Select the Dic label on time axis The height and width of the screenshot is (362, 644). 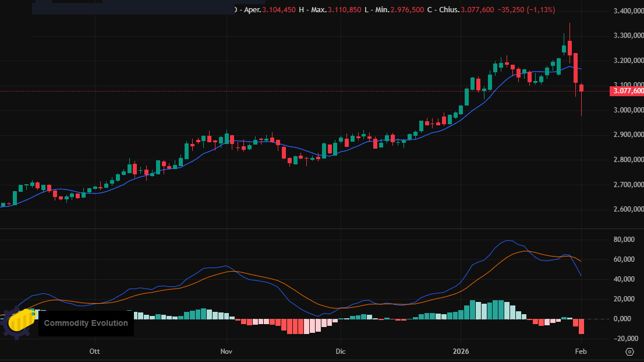341,352
